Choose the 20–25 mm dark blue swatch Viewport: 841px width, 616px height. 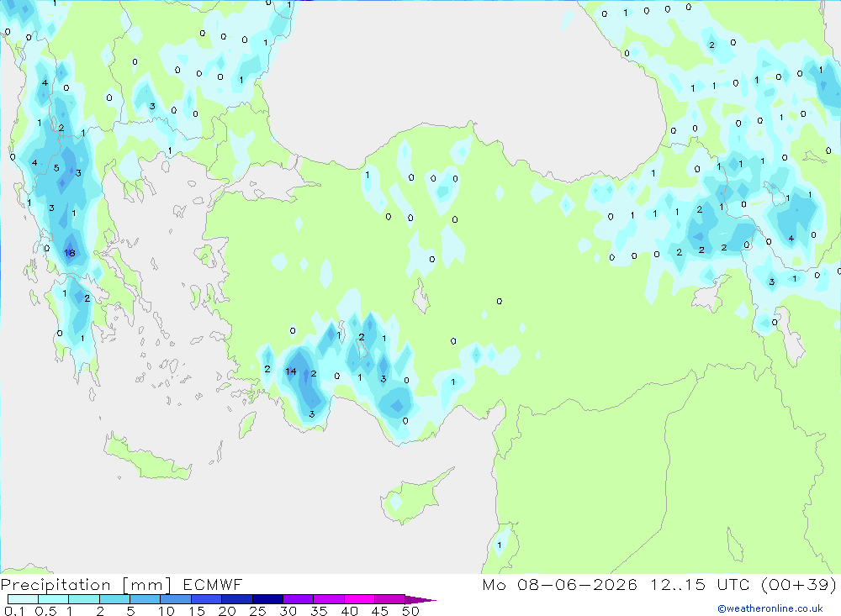coord(236,599)
